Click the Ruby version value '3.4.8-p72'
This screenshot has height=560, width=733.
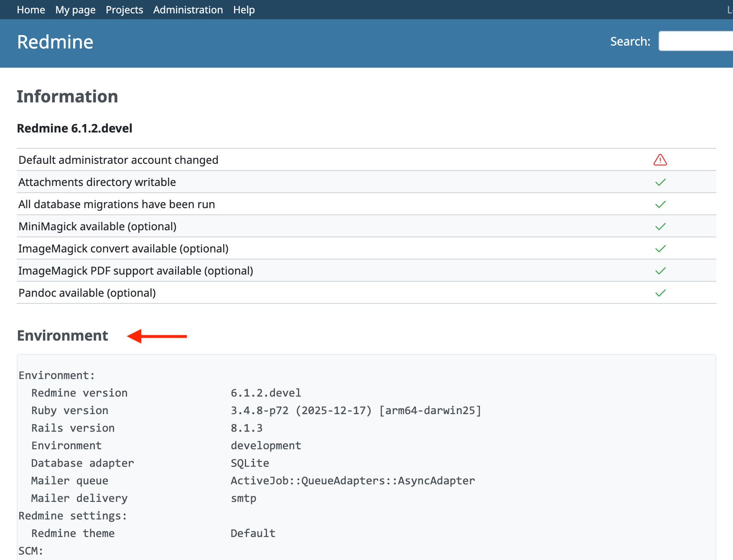point(260,410)
